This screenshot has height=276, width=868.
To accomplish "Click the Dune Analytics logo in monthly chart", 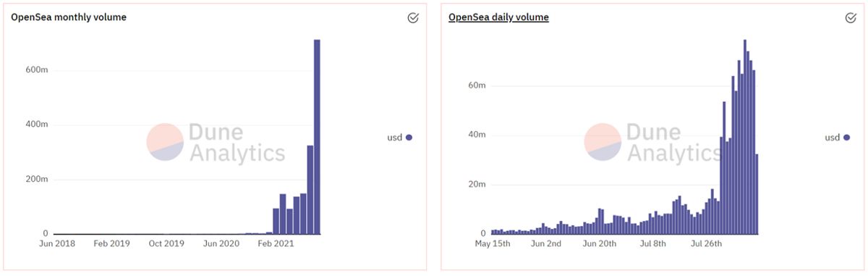I will [216, 142].
